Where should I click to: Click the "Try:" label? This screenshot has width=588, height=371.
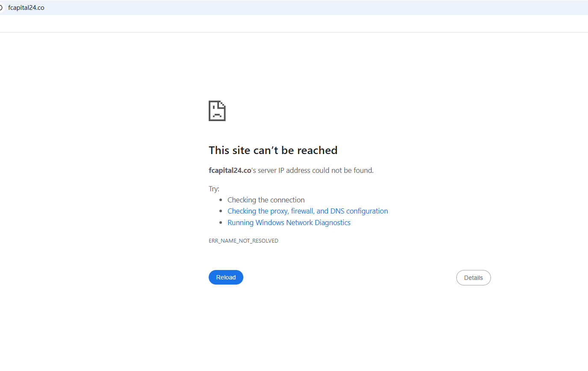tap(214, 189)
